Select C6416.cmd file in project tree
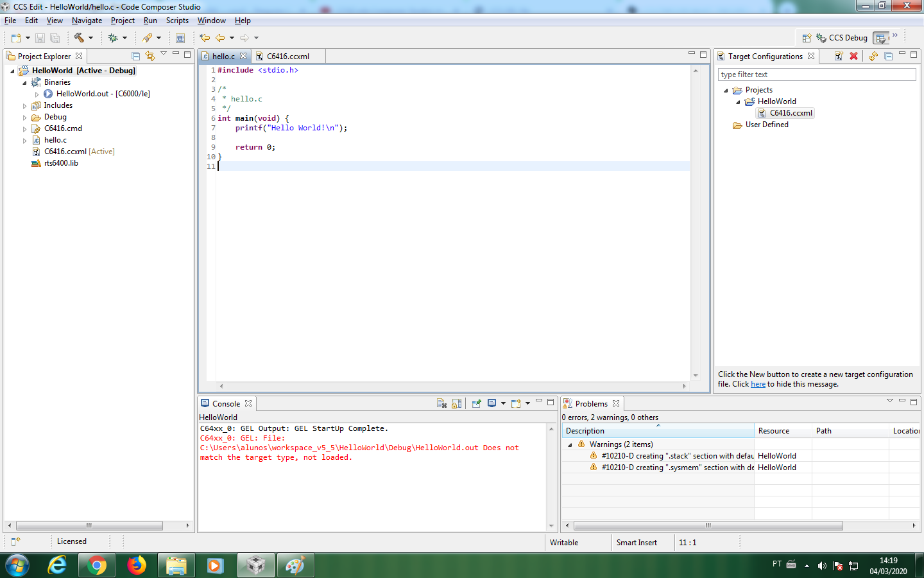 [x=63, y=128]
